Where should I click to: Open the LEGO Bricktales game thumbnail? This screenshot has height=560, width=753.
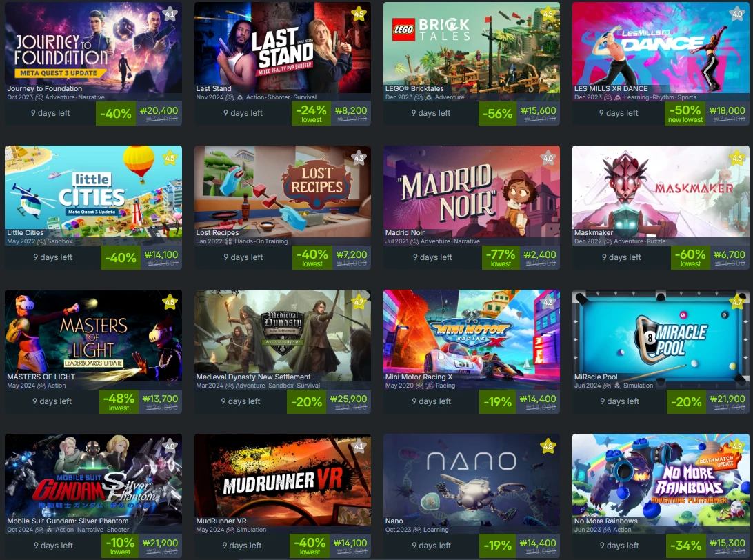coord(472,47)
